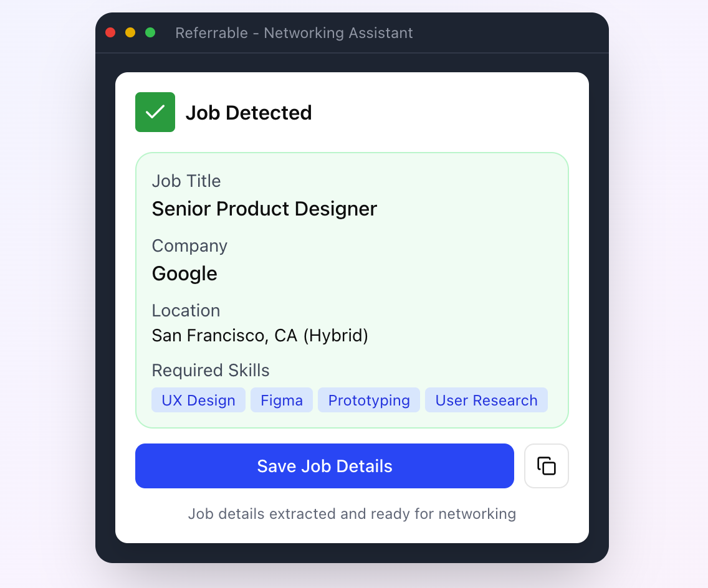Screen dimensions: 708x588
Task: Select the Referrable title bar text
Action: click(x=295, y=33)
